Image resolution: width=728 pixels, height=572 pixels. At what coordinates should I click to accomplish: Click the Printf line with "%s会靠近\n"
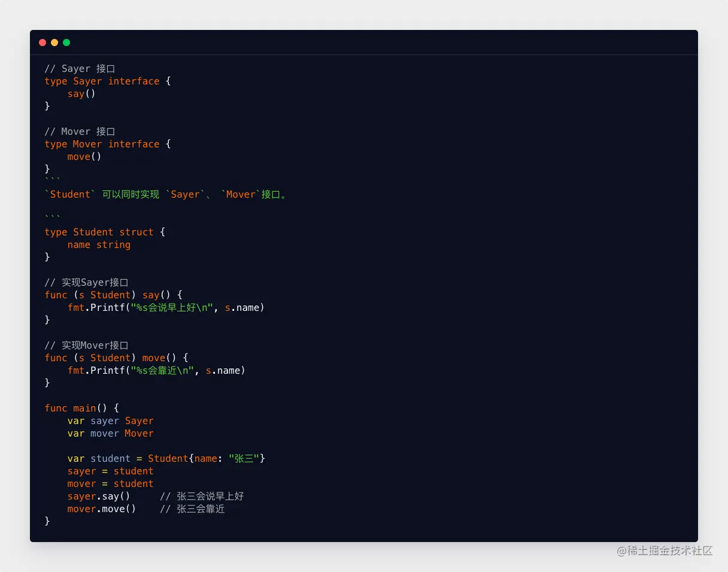(156, 371)
